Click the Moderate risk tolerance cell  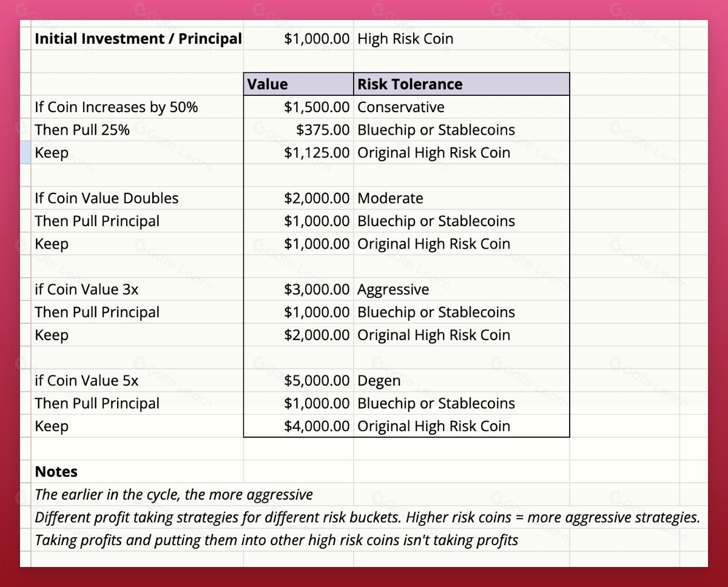click(390, 198)
